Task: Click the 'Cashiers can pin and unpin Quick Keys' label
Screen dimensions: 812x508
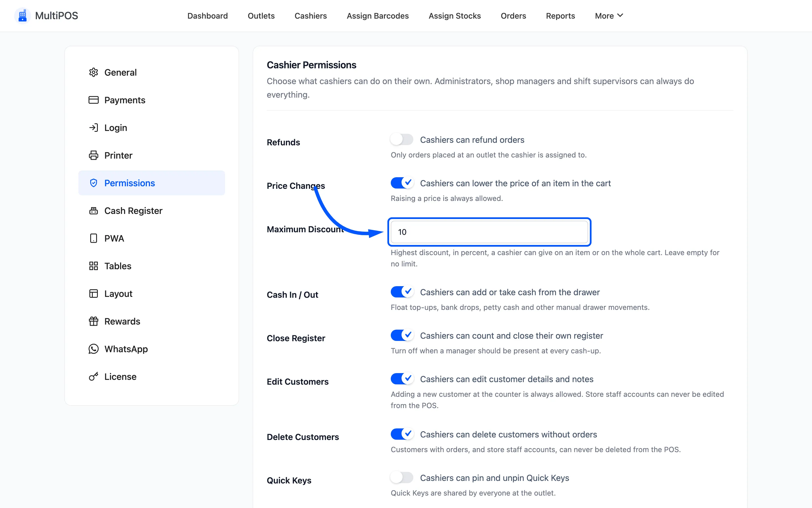Action: [x=495, y=478]
